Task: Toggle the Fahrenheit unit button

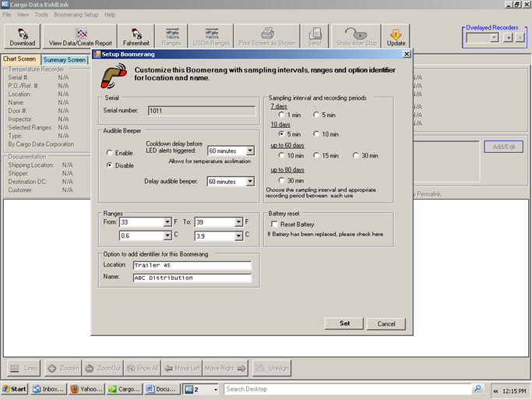Action: click(136, 37)
